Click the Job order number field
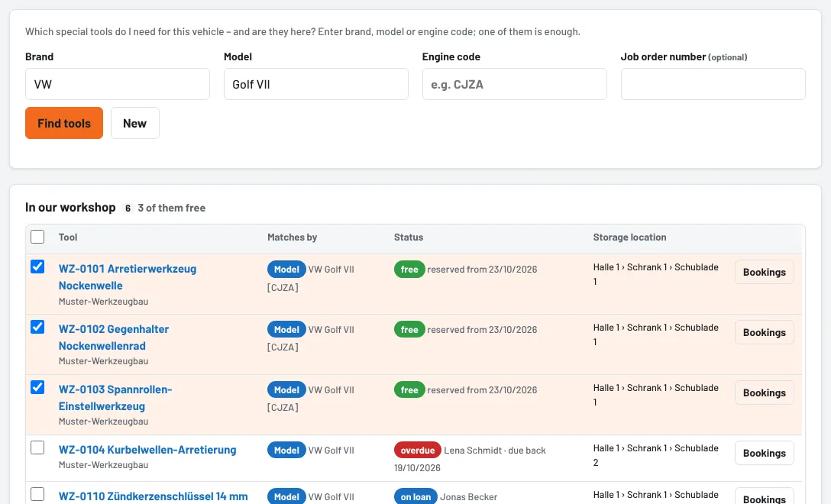 713,84
